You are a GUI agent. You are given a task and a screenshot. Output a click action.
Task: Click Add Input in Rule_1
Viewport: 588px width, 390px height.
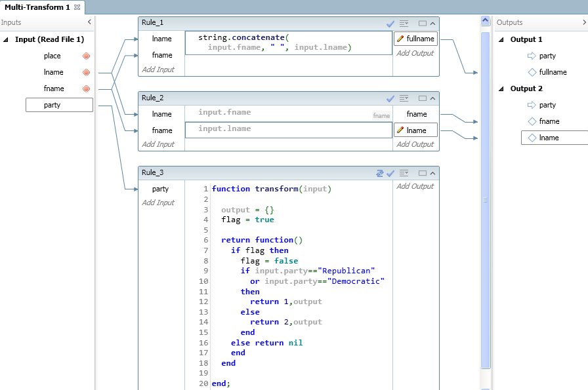158,69
